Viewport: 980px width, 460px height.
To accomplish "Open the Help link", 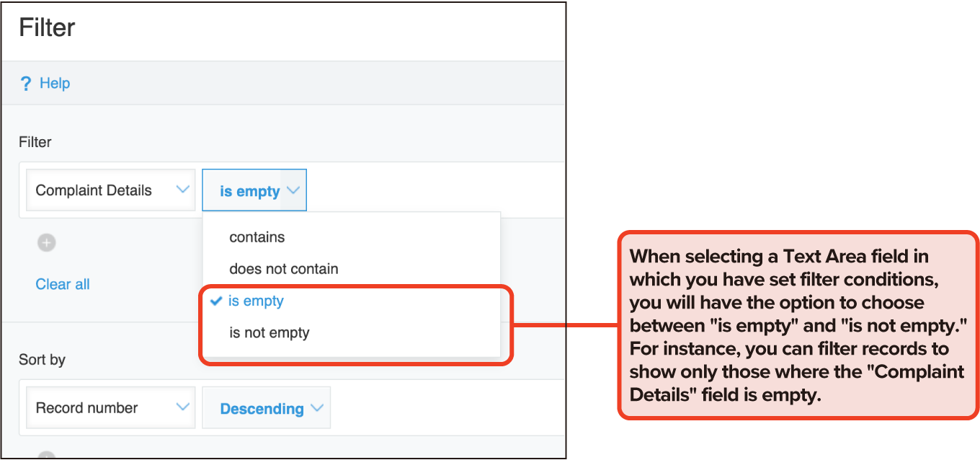I will tap(55, 84).
